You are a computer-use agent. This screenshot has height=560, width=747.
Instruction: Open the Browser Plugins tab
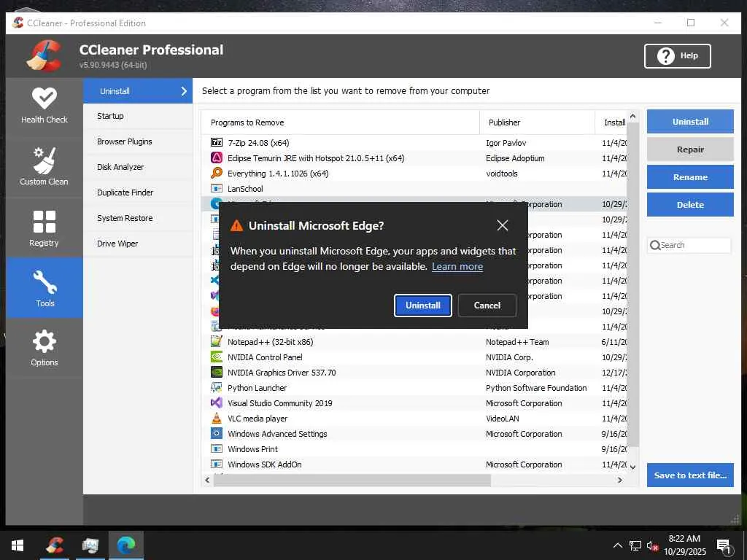(138, 141)
